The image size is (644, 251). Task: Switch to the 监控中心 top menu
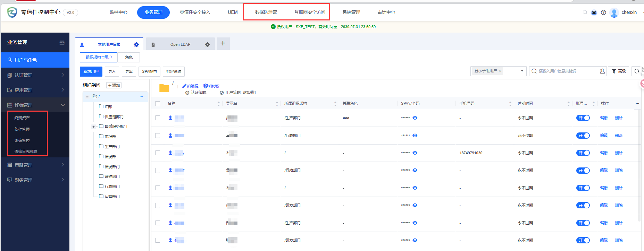(x=118, y=12)
